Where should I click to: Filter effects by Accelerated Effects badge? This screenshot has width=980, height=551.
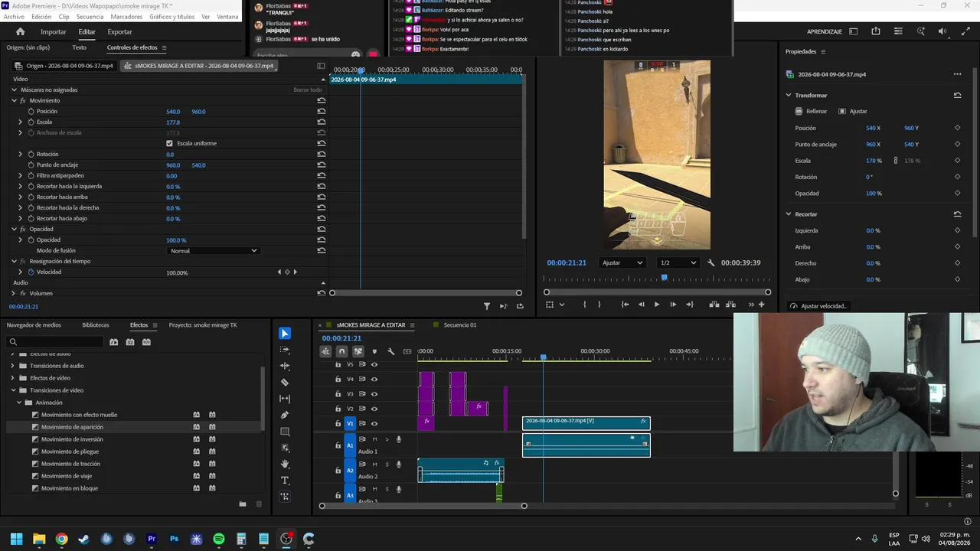113,342
